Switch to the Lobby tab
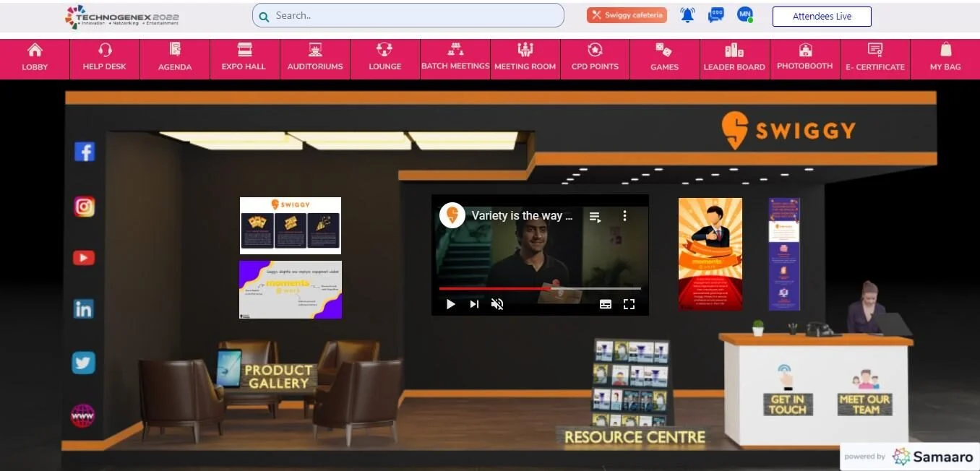The image size is (980, 471). click(35, 58)
